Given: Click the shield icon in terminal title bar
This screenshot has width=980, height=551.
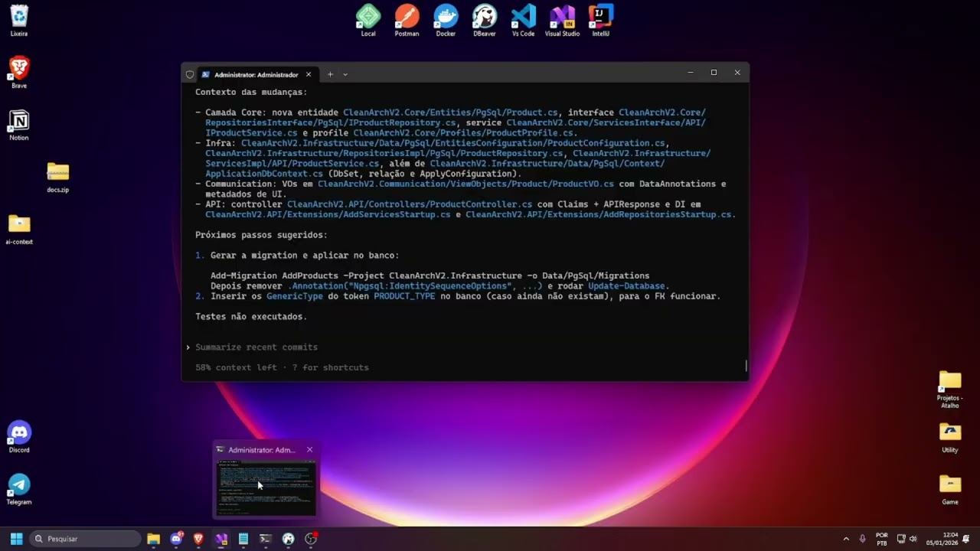Looking at the screenshot, I should click(x=190, y=75).
